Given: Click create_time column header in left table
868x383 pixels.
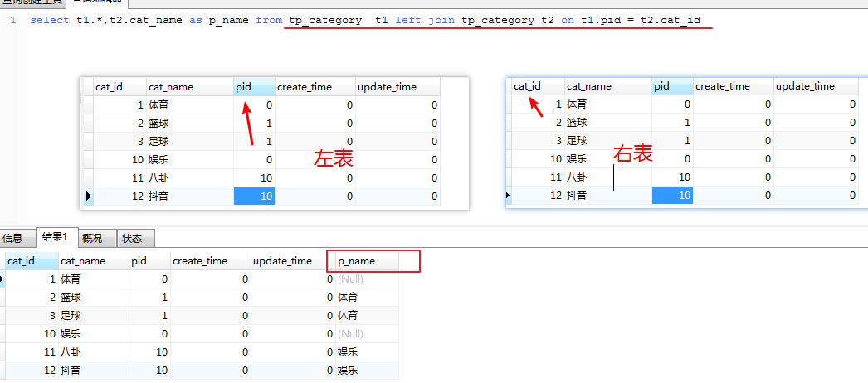Looking at the screenshot, I should pyautogui.click(x=314, y=87).
